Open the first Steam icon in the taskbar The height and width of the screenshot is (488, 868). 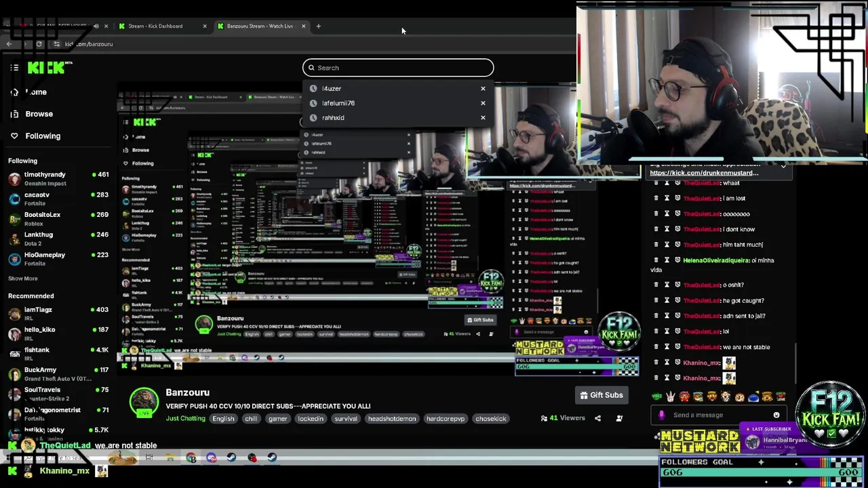click(x=231, y=457)
